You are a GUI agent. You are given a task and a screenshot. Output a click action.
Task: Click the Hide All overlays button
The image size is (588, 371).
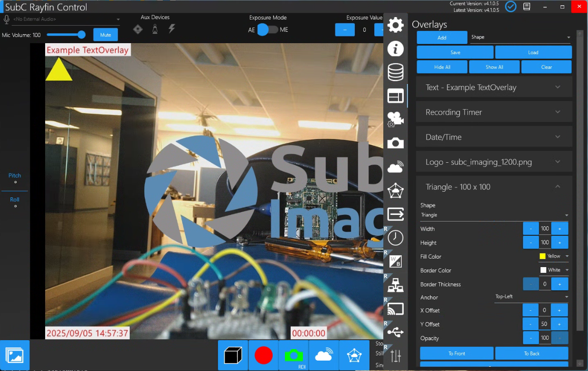[442, 67]
